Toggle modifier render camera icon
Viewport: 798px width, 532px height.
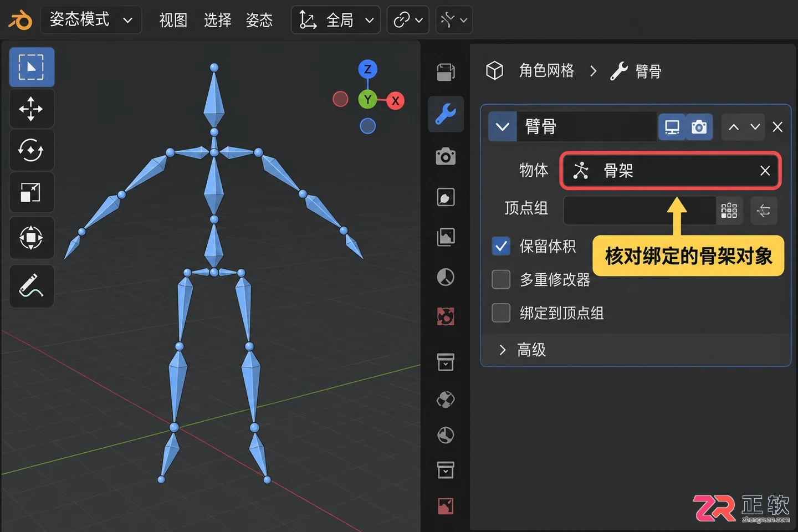click(x=699, y=127)
